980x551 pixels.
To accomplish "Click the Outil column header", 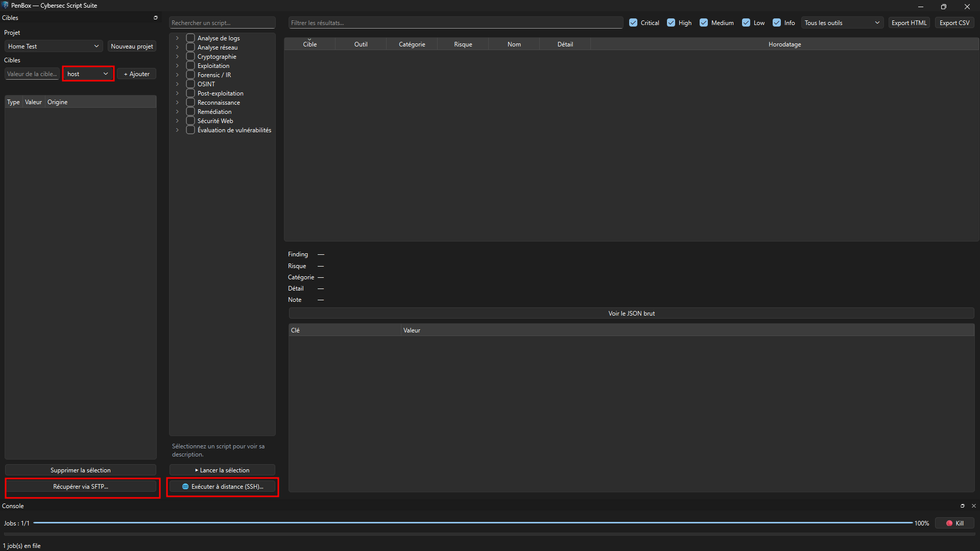I will tap(361, 44).
